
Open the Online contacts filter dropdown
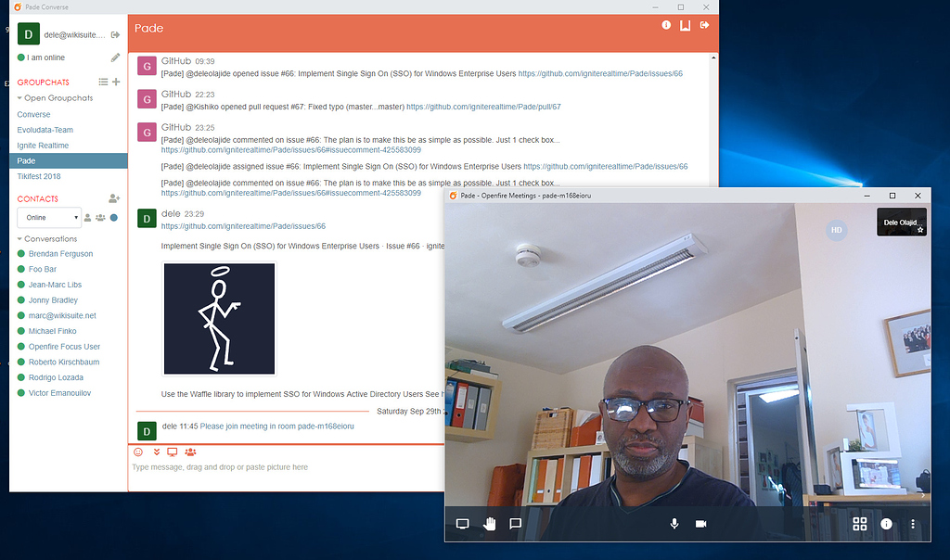(48, 217)
